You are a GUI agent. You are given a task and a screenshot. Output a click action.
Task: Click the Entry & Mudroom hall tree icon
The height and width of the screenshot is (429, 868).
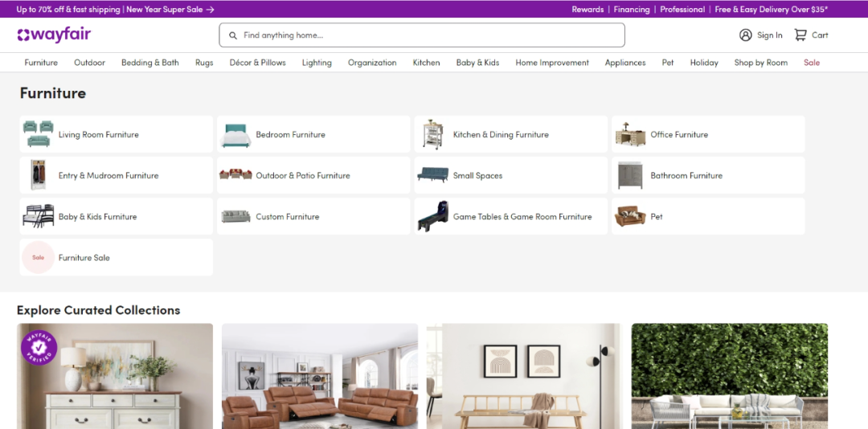tap(38, 175)
